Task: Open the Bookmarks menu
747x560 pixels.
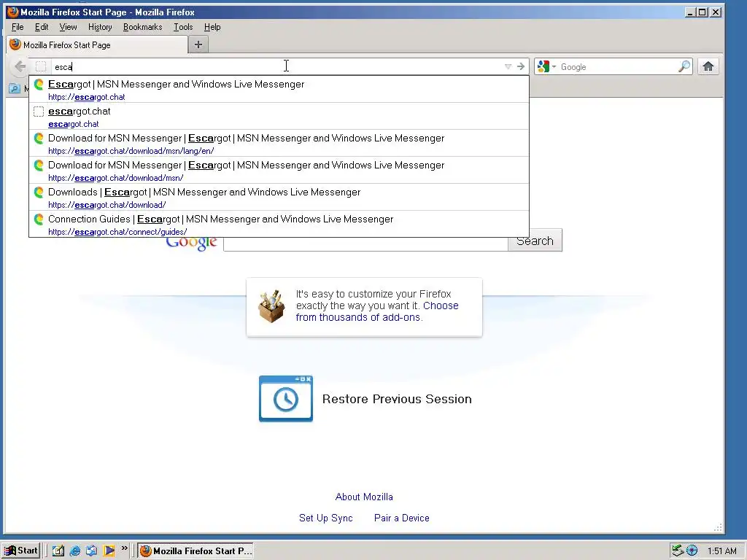Action: tap(142, 27)
